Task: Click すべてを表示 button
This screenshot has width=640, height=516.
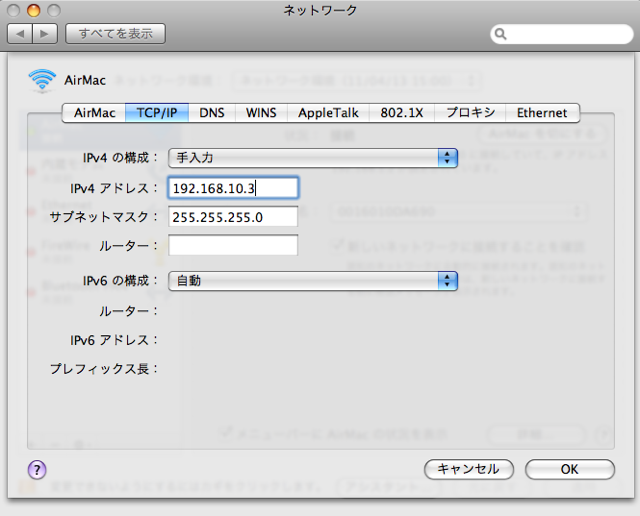Action: point(116,33)
